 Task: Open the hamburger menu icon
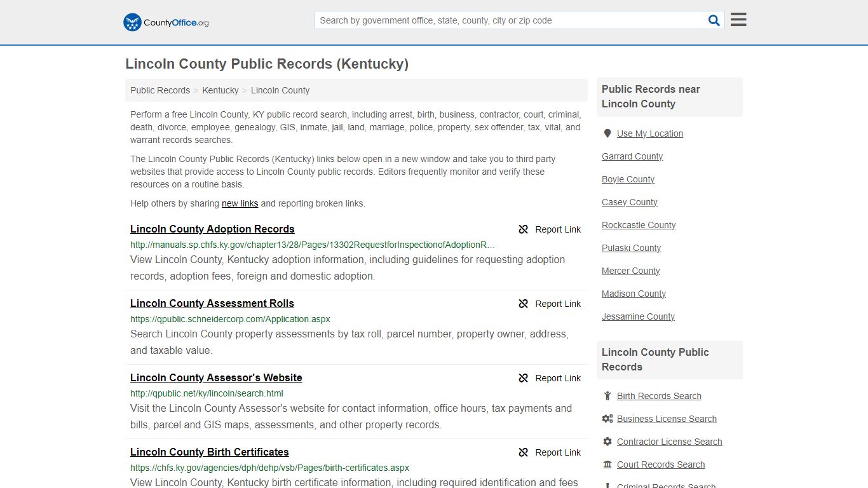click(738, 20)
